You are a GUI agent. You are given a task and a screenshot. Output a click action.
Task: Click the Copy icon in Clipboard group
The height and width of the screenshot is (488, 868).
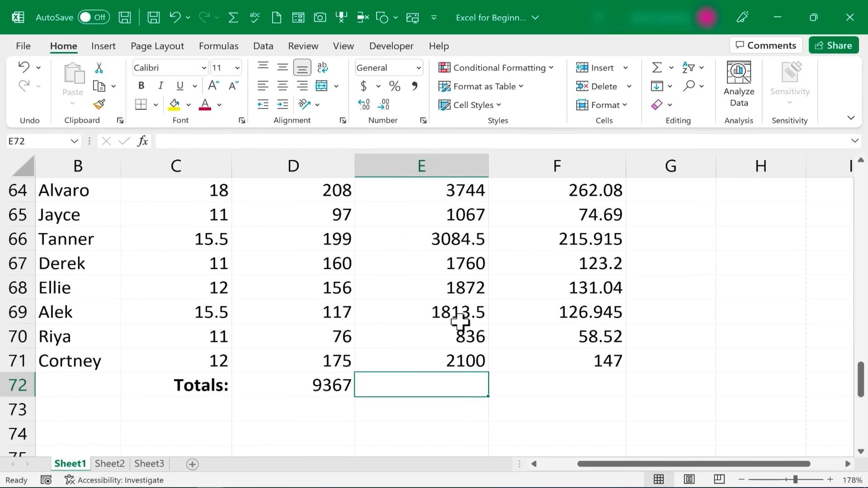(x=99, y=86)
